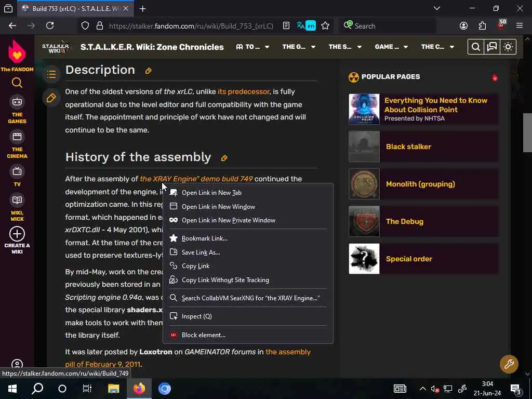Open Monolith (grouping) popular page
The width and height of the screenshot is (532, 399).
click(423, 184)
